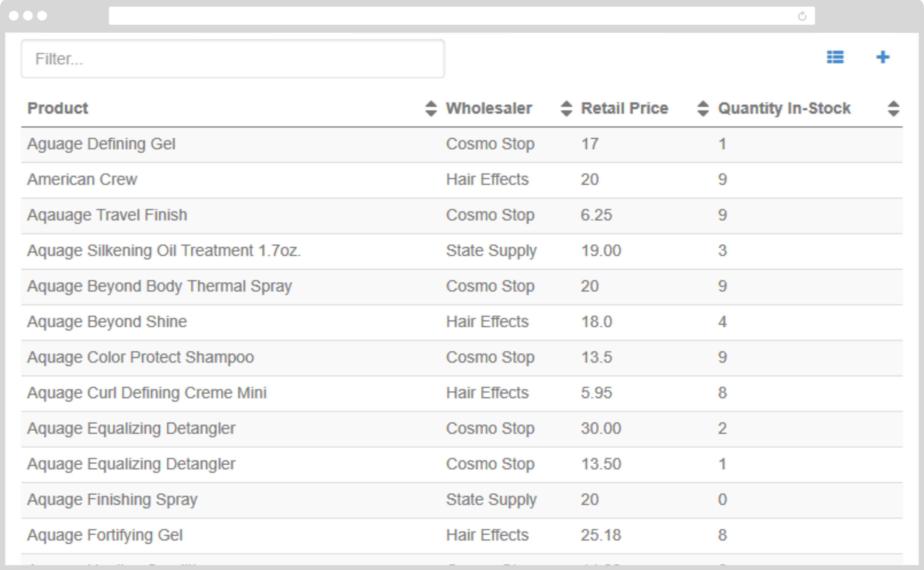
Task: Click State Supply in the Silkening Oil row
Action: (491, 252)
